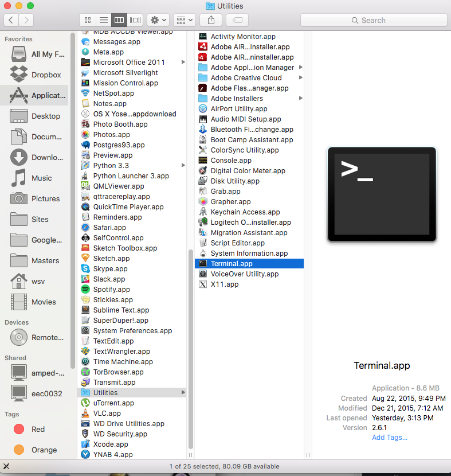The image size is (451, 476).
Task: Expand the Microsoft Office 2011 folder arrow
Action: point(183,63)
